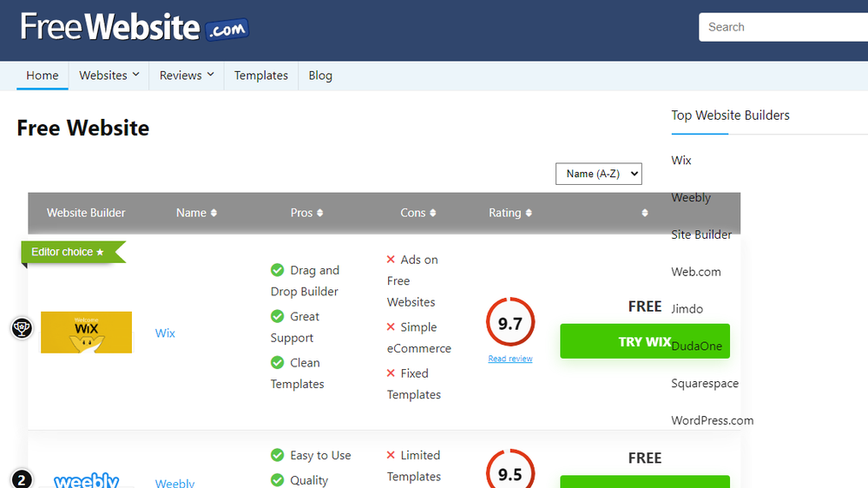Sort by Pros column arrows icon

320,213
